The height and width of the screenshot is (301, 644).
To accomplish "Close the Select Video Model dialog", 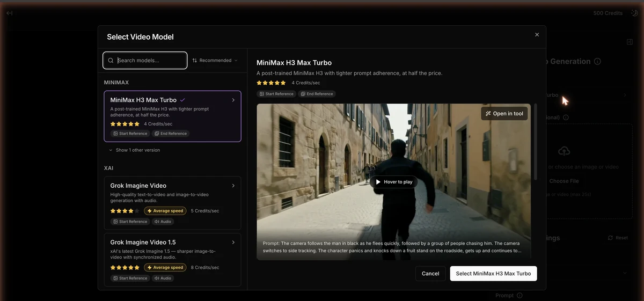I will coord(537,34).
